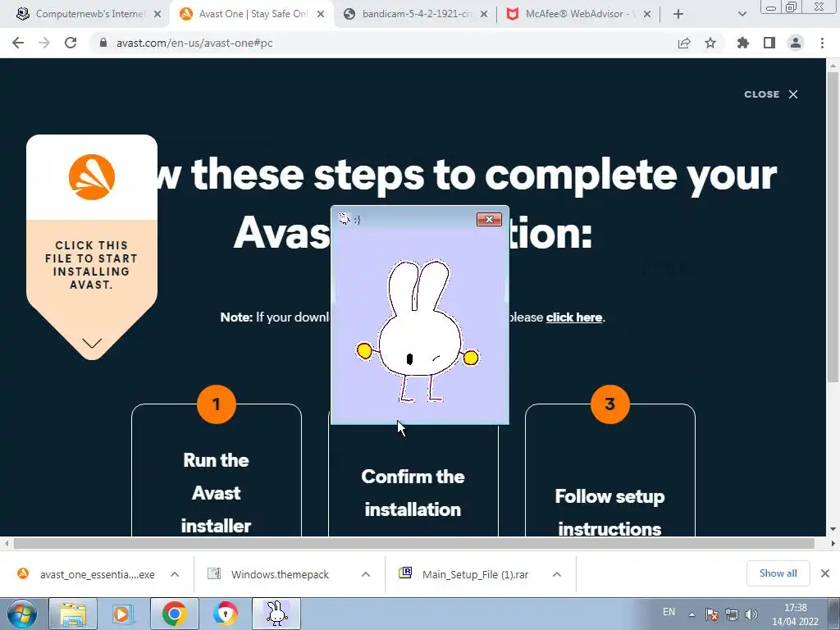Click the address bar URL
This screenshot has width=840, height=630.
click(x=194, y=43)
